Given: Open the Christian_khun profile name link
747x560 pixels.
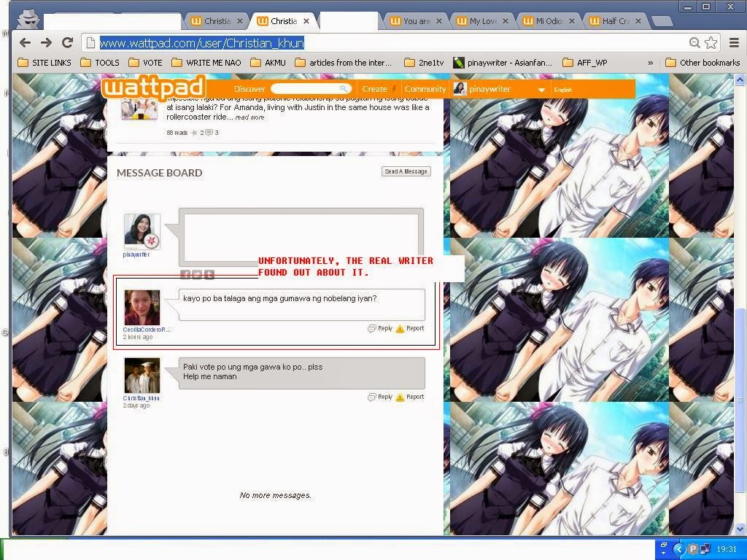Looking at the screenshot, I should pyautogui.click(x=141, y=398).
